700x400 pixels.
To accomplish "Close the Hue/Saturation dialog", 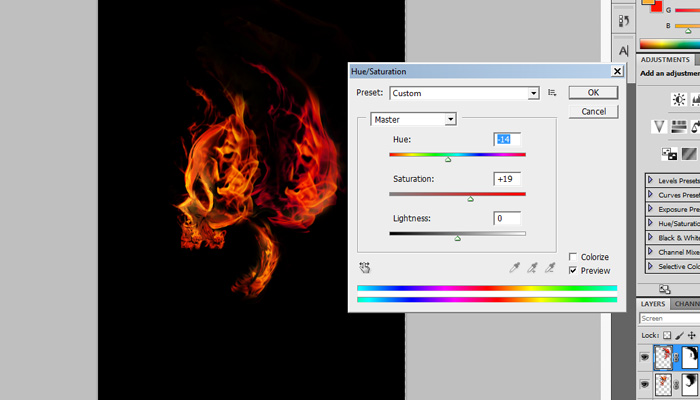I will pos(617,71).
